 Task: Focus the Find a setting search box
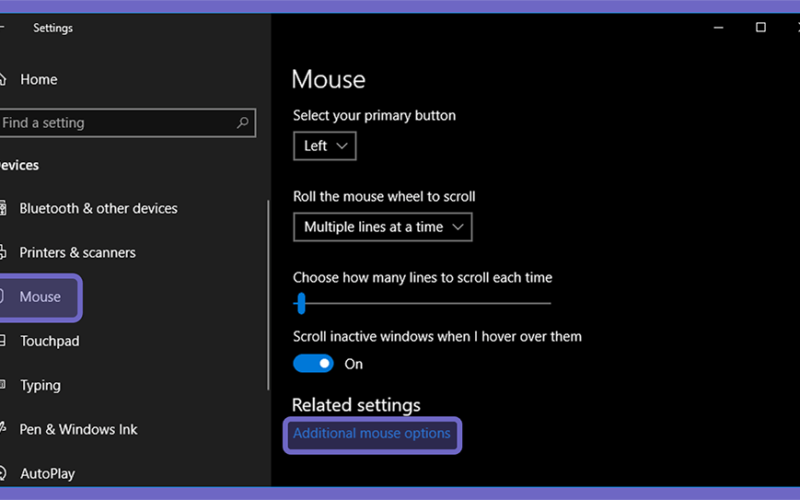pos(128,122)
